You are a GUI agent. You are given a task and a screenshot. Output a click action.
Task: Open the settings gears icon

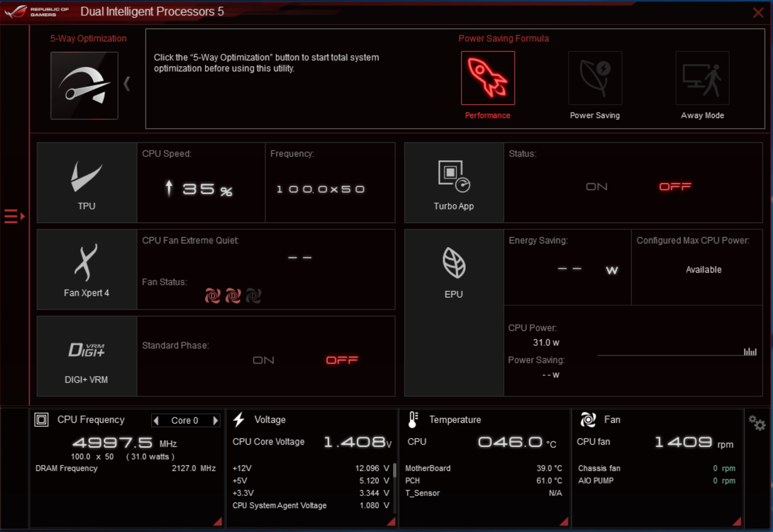(x=757, y=423)
